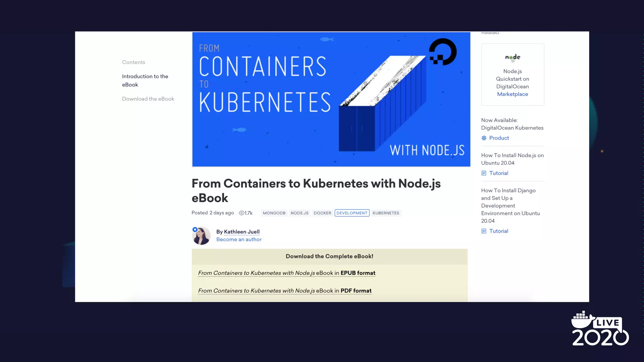This screenshot has width=644, height=362.
Task: Click the Node.js logo in Related card
Action: click(513, 58)
